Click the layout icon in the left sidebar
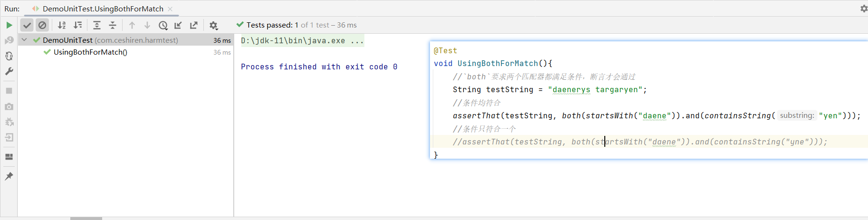Viewport: 868px width, 220px height. (9, 157)
